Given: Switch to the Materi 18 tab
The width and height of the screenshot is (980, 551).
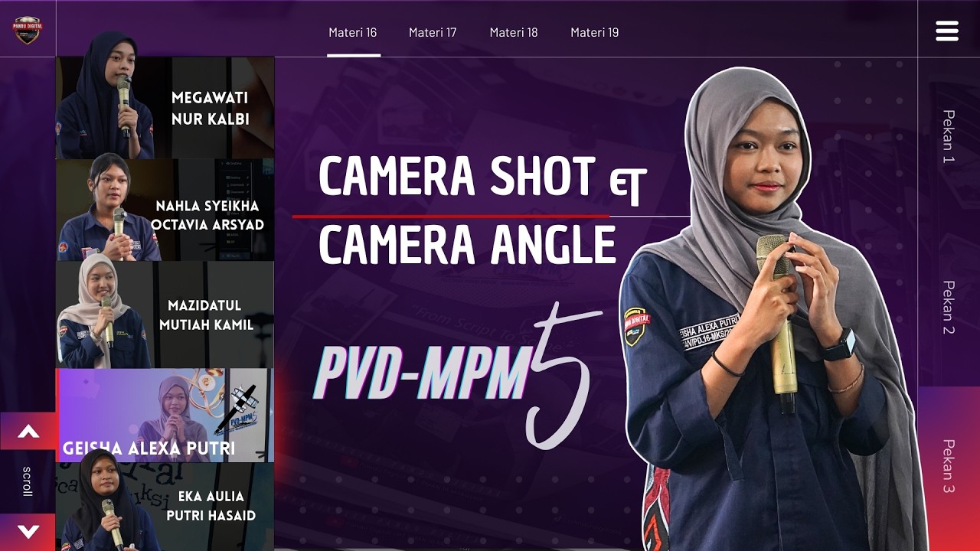Looking at the screenshot, I should click(x=514, y=32).
